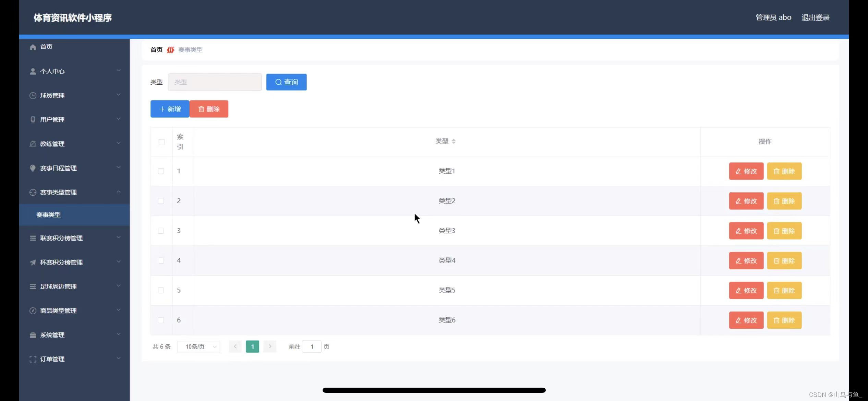Click 管理员 abo in the header

[x=774, y=17]
